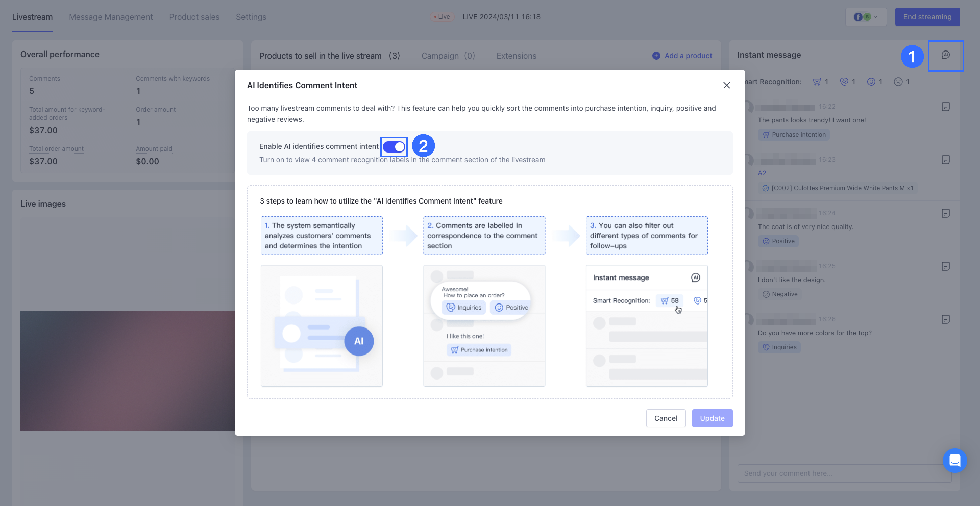Select the Campaign (0) tab
980x506 pixels.
pyautogui.click(x=448, y=56)
